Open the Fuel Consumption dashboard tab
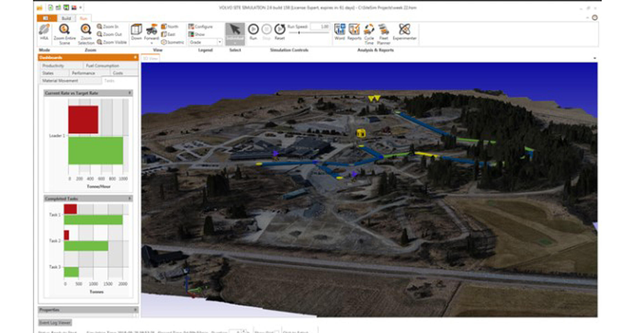Viewport: 644px width, 333px height. click(102, 65)
